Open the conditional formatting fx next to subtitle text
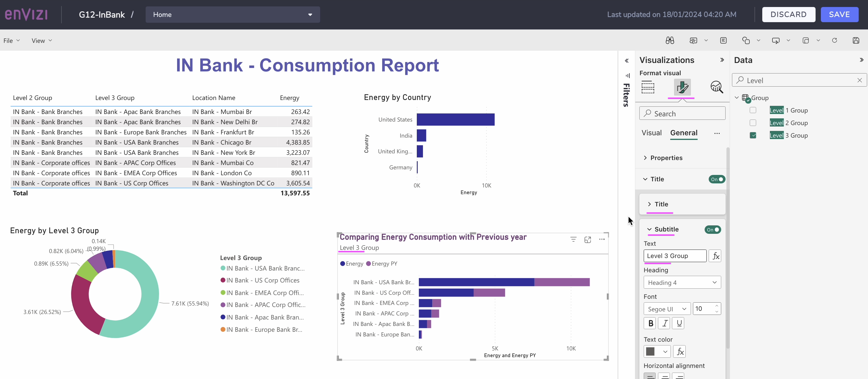Viewport: 868px width, 379px height. click(715, 256)
